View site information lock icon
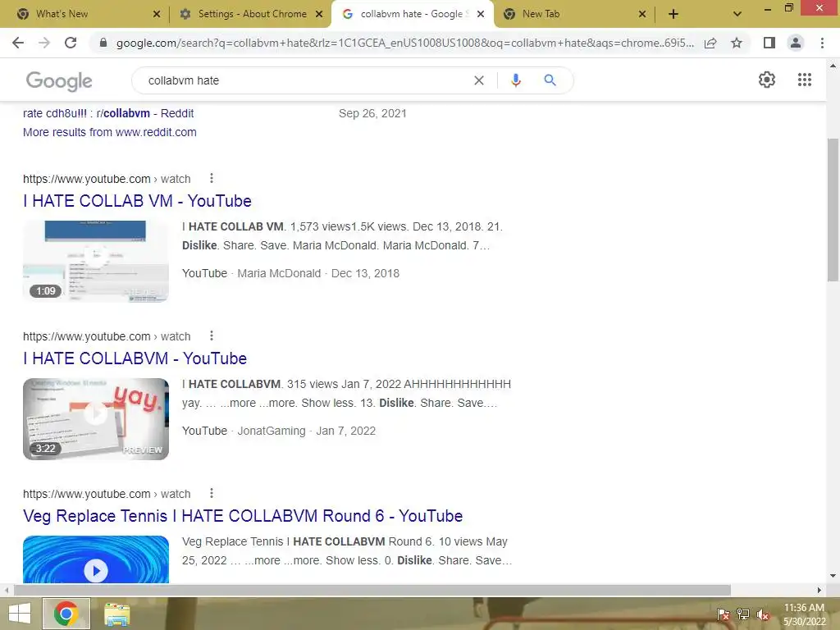The height and width of the screenshot is (630, 840). [103, 43]
